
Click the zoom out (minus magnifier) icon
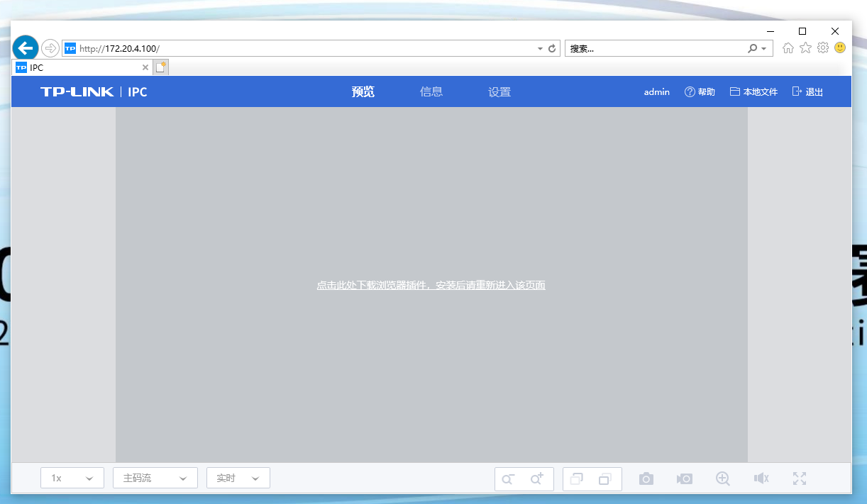(x=508, y=479)
